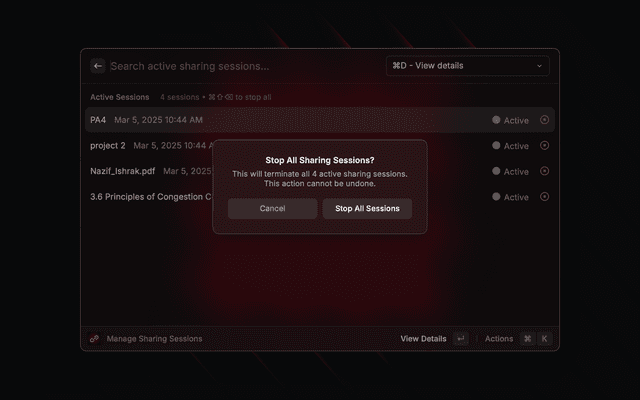Select the PA4 session row
Screen dimensions: 640x400
coord(320,120)
